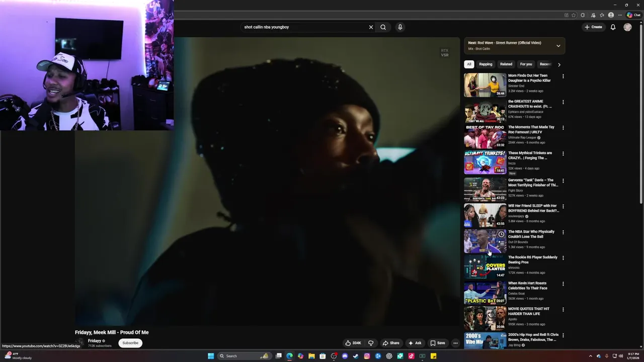The width and height of the screenshot is (644, 362).
Task: Click the YouTube search magnifier button
Action: pyautogui.click(x=383, y=27)
